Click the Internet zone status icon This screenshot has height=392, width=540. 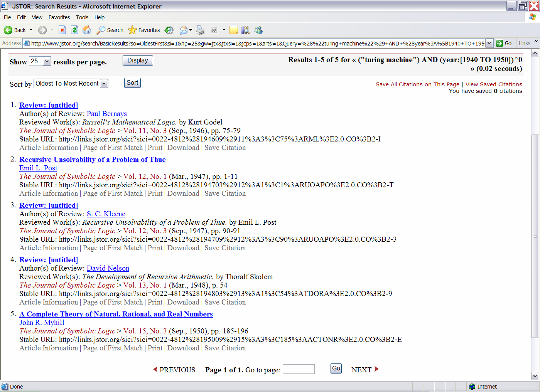click(x=472, y=387)
